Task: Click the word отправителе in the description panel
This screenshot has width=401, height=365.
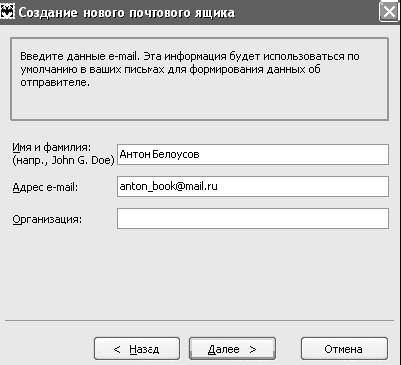Action: tap(55, 83)
